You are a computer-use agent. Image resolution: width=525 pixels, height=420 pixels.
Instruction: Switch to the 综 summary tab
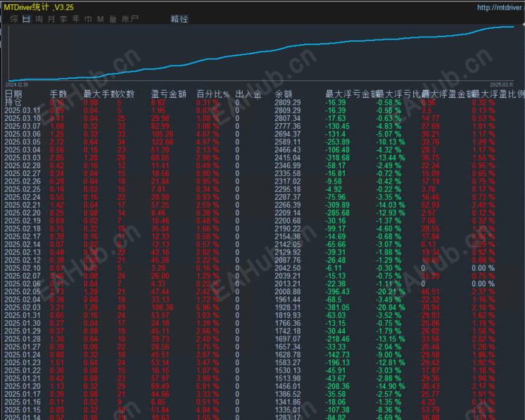coord(14,19)
